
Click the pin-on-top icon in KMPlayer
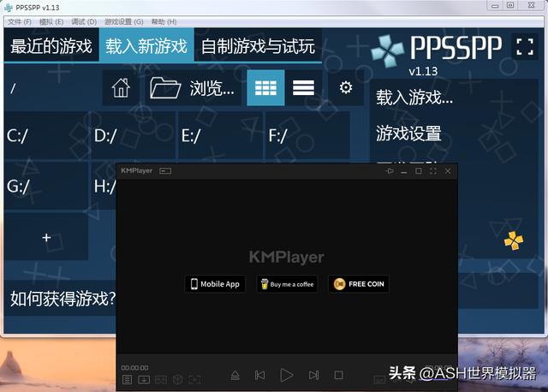390,171
